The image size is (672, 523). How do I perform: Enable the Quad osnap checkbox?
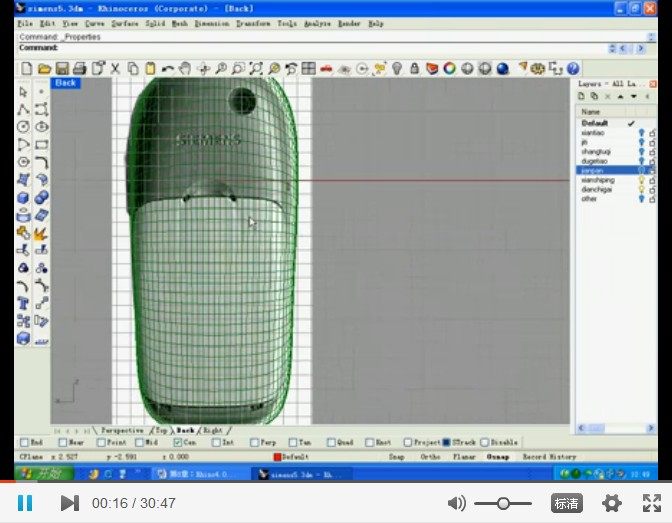pos(331,442)
